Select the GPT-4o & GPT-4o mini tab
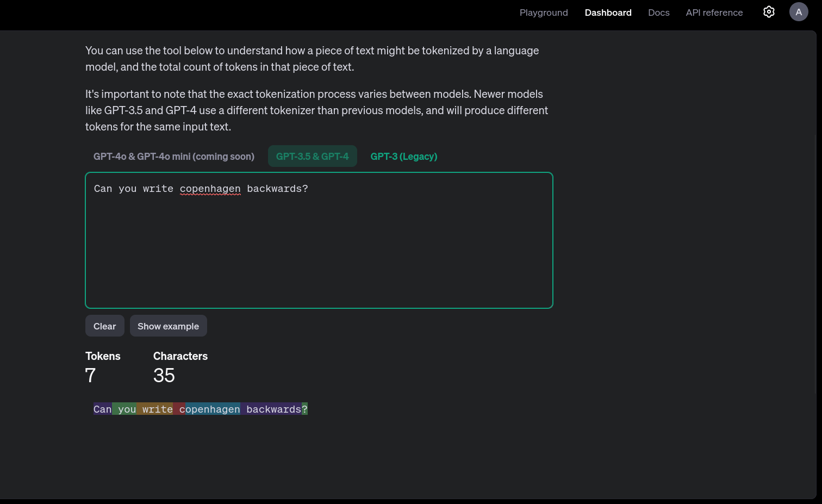 point(174,156)
